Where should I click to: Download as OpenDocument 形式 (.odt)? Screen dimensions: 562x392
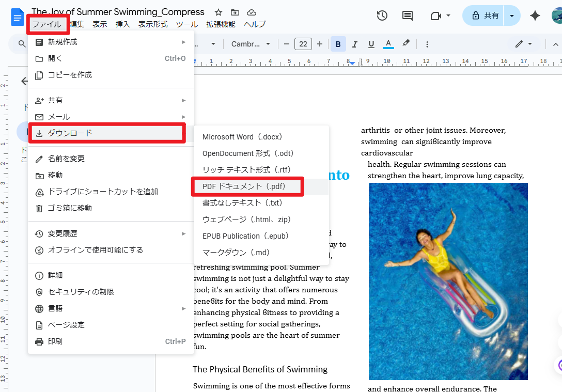(x=261, y=153)
